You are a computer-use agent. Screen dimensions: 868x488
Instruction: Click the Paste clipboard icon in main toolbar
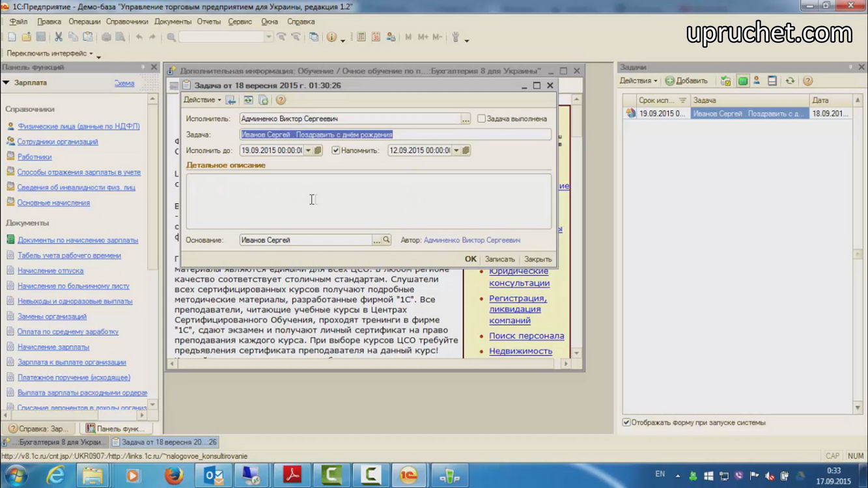point(88,37)
